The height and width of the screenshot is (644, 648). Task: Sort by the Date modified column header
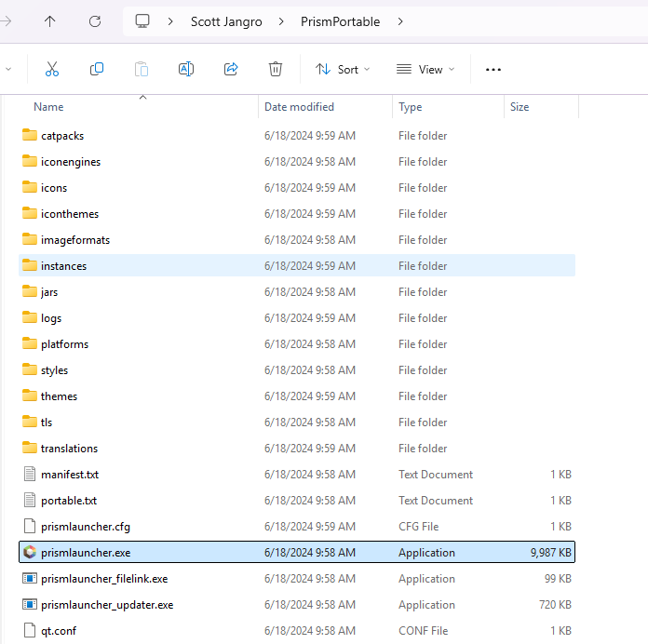[299, 107]
